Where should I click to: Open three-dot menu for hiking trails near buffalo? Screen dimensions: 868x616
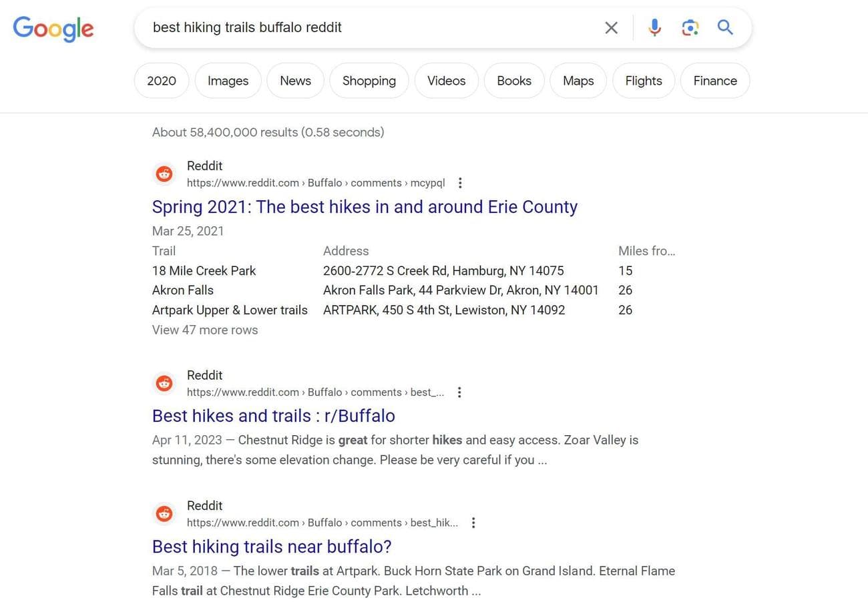point(473,523)
